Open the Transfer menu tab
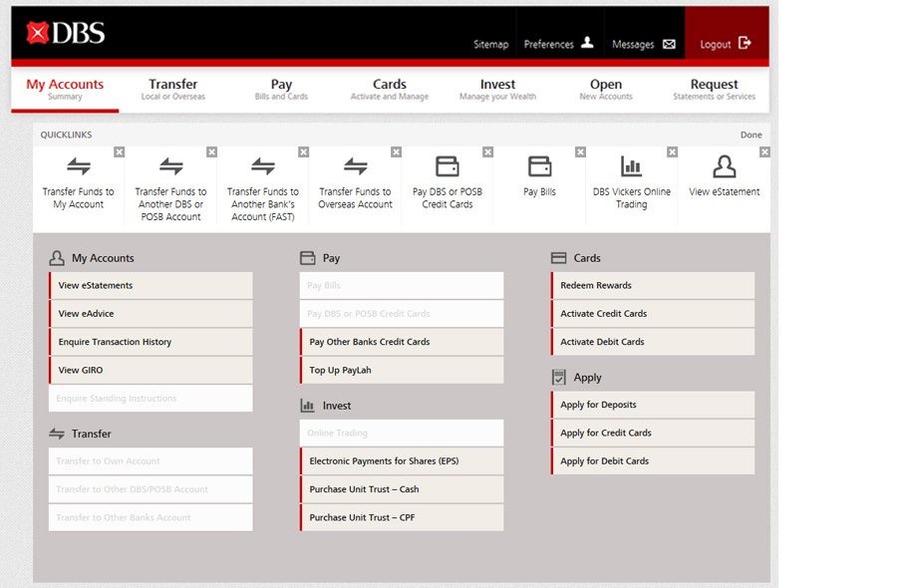907x588 pixels. pos(173,90)
